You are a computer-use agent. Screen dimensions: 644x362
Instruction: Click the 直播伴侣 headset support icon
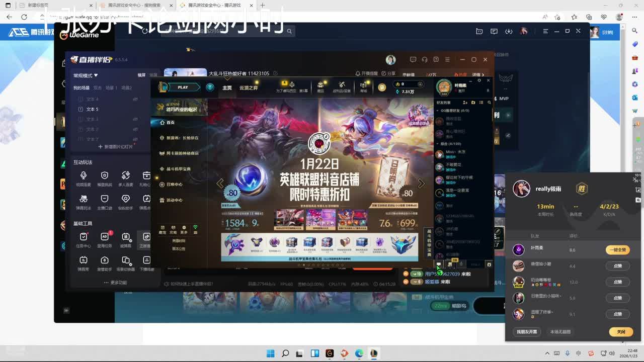[x=425, y=59]
